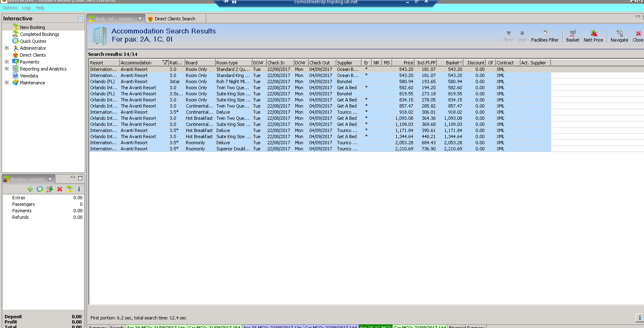The image size is (644, 328).
Task: Click the info icon in Booking contents toolbar
Action: (x=79, y=189)
